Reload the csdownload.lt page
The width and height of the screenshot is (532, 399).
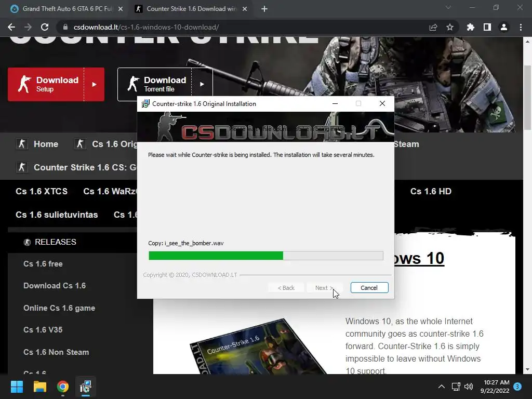45,27
